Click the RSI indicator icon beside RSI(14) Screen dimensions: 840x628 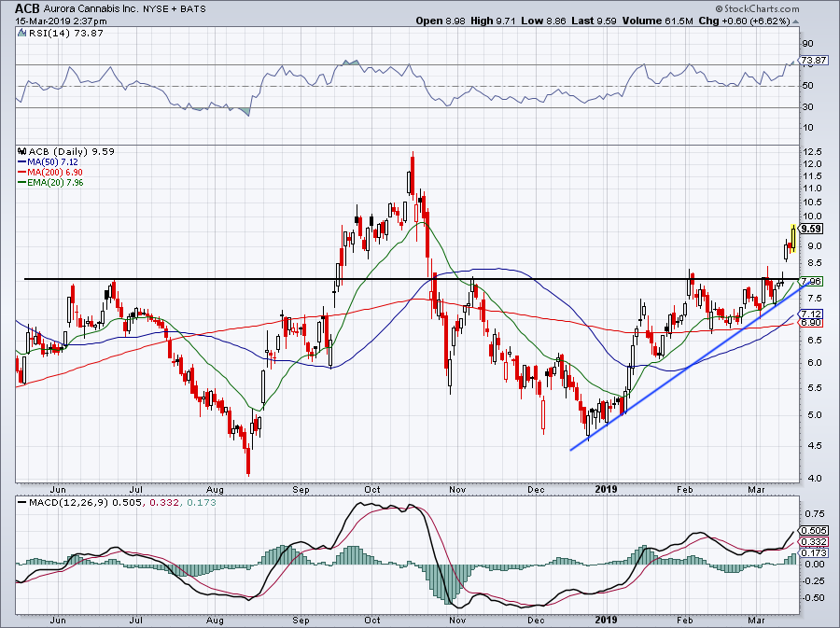(x=21, y=34)
